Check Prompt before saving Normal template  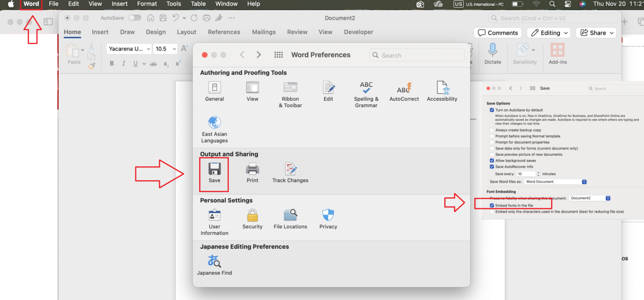pos(492,136)
